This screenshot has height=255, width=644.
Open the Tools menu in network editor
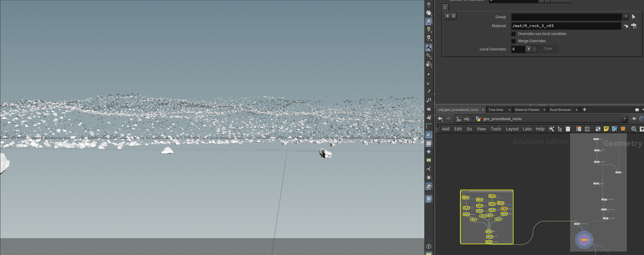click(x=496, y=129)
